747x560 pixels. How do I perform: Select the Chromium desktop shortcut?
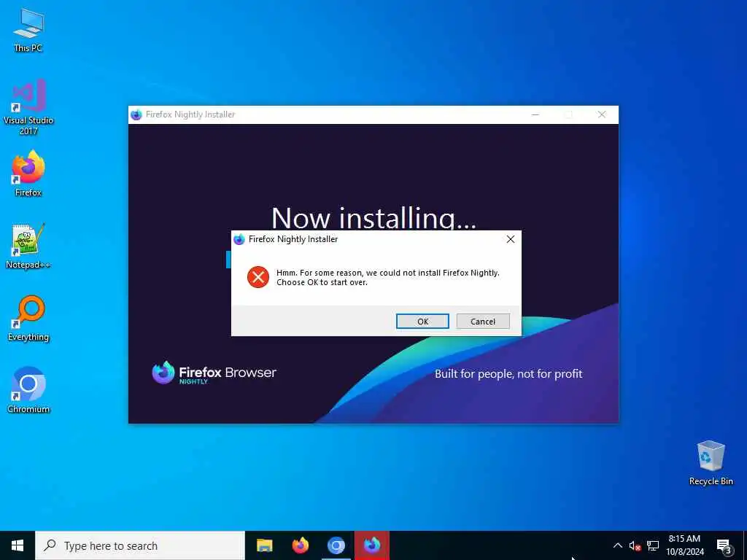click(x=28, y=391)
